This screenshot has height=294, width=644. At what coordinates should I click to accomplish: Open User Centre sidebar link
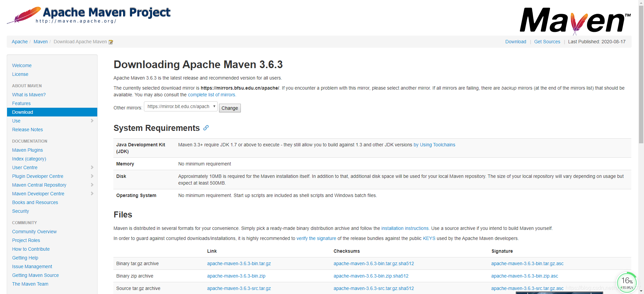[25, 167]
